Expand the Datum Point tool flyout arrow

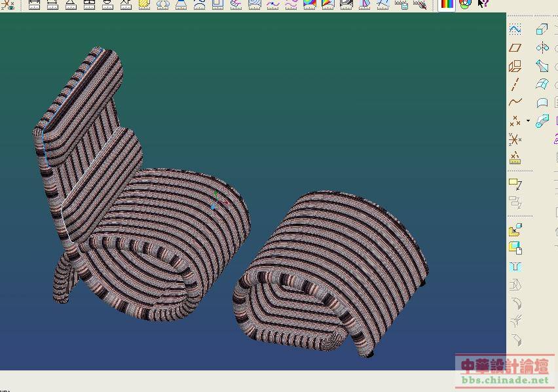[528, 121]
